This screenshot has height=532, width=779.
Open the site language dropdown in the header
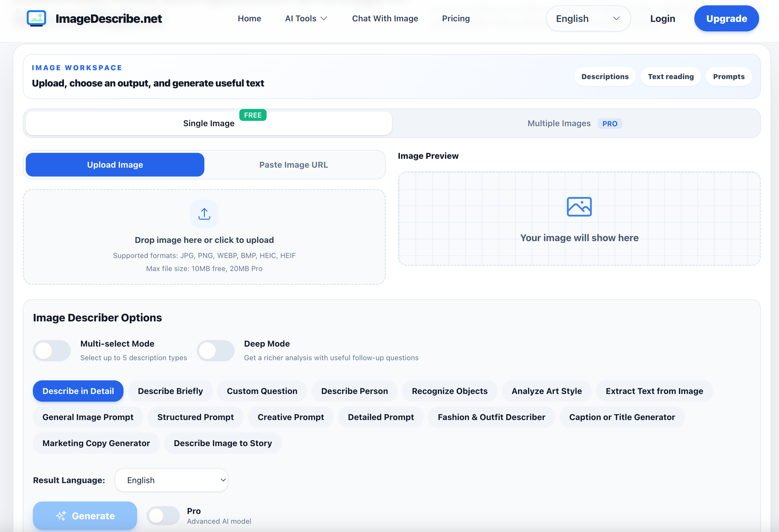pyautogui.click(x=588, y=18)
